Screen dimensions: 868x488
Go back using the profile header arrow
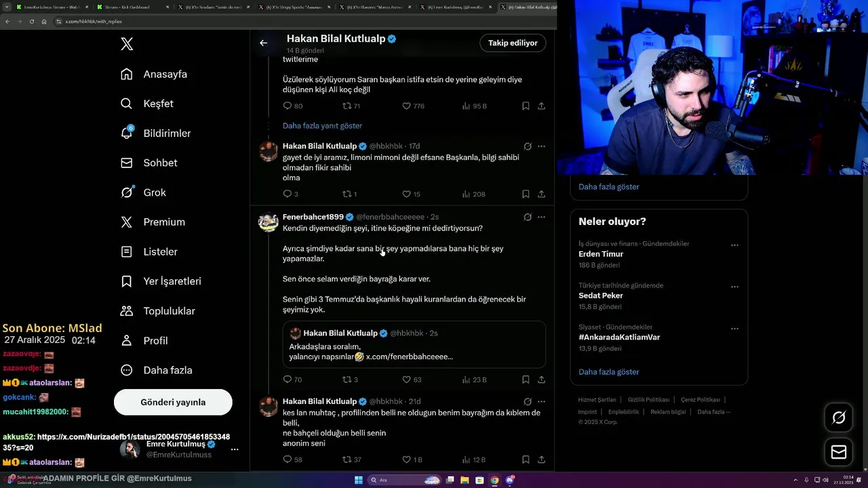[x=263, y=43]
